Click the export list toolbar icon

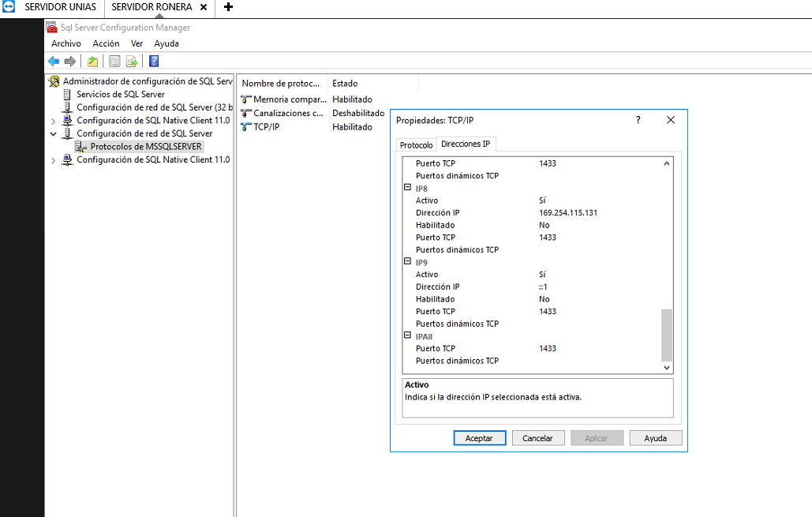(x=132, y=61)
